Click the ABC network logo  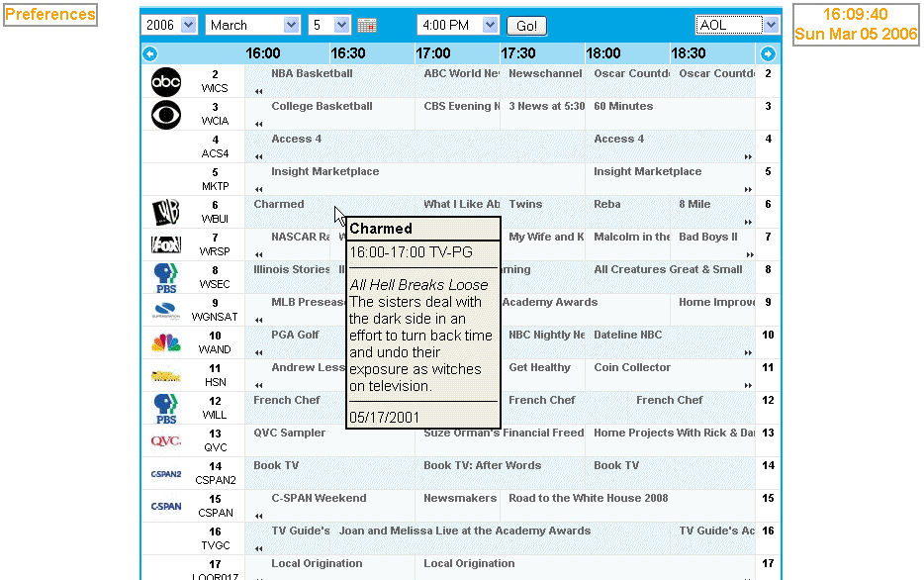[166, 81]
